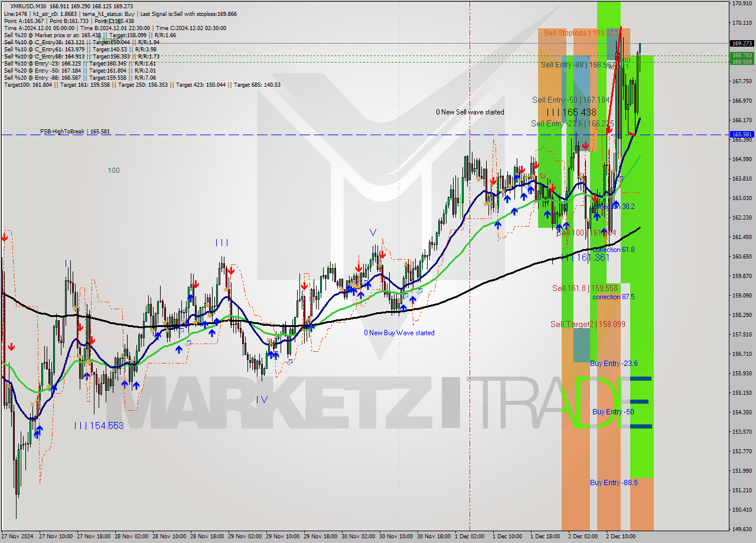Select the 'correction 38.2' label

[x=614, y=207]
